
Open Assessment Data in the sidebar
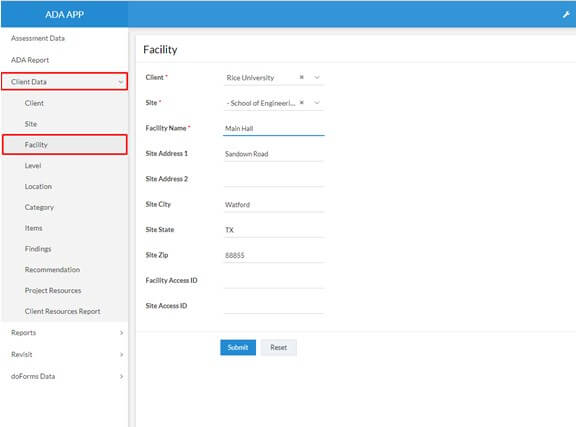[x=38, y=38]
